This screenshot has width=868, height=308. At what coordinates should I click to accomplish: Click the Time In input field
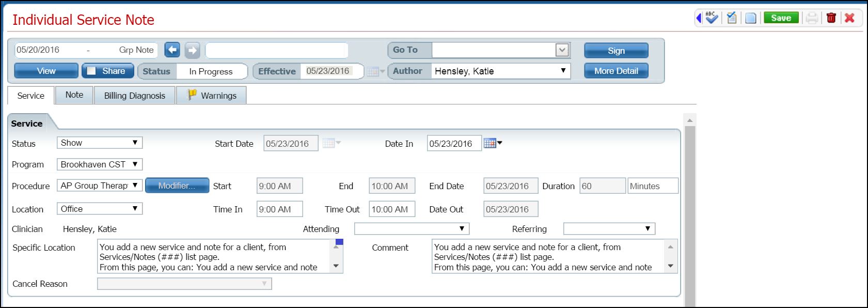[279, 209]
